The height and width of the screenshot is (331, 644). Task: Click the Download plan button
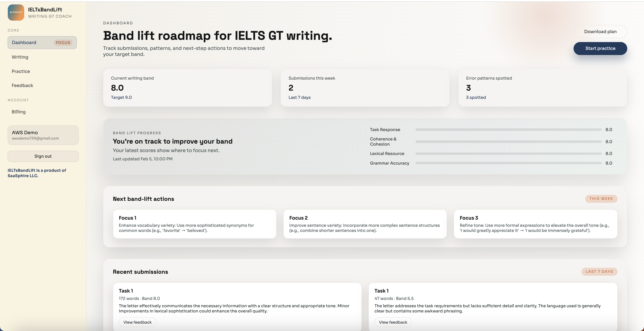tap(600, 32)
